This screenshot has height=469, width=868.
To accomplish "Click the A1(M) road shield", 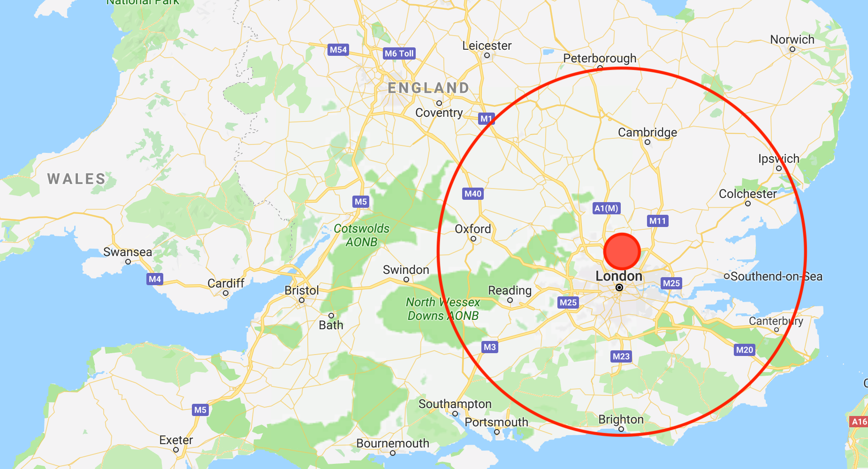I will [606, 208].
